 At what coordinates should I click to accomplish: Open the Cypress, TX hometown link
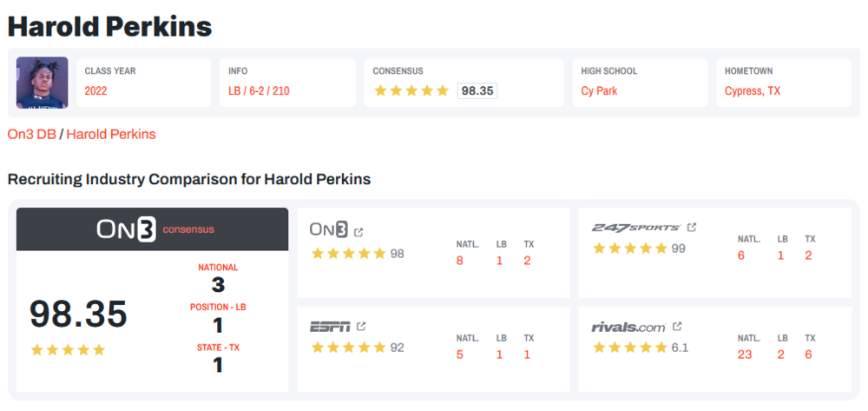pyautogui.click(x=752, y=90)
